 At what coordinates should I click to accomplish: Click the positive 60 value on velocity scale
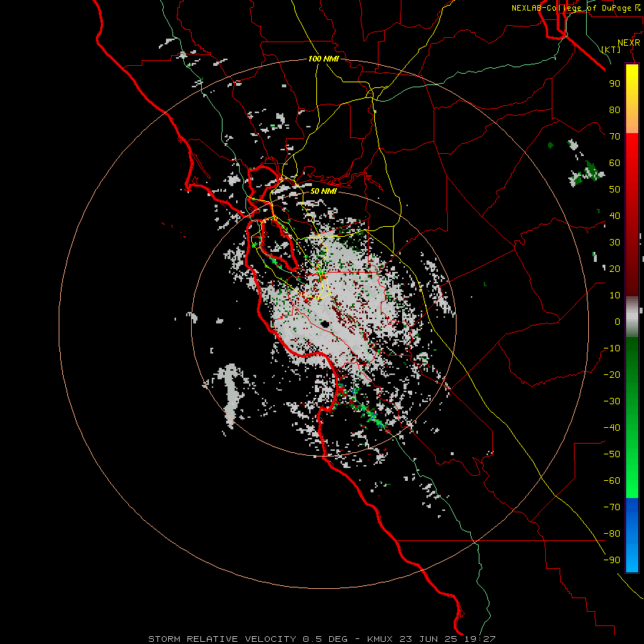point(615,163)
